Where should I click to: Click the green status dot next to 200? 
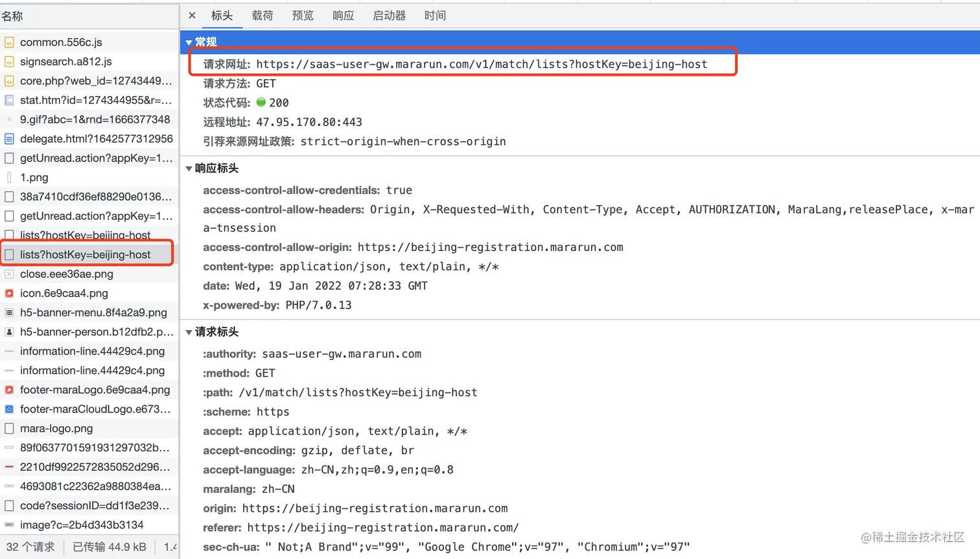coord(261,102)
